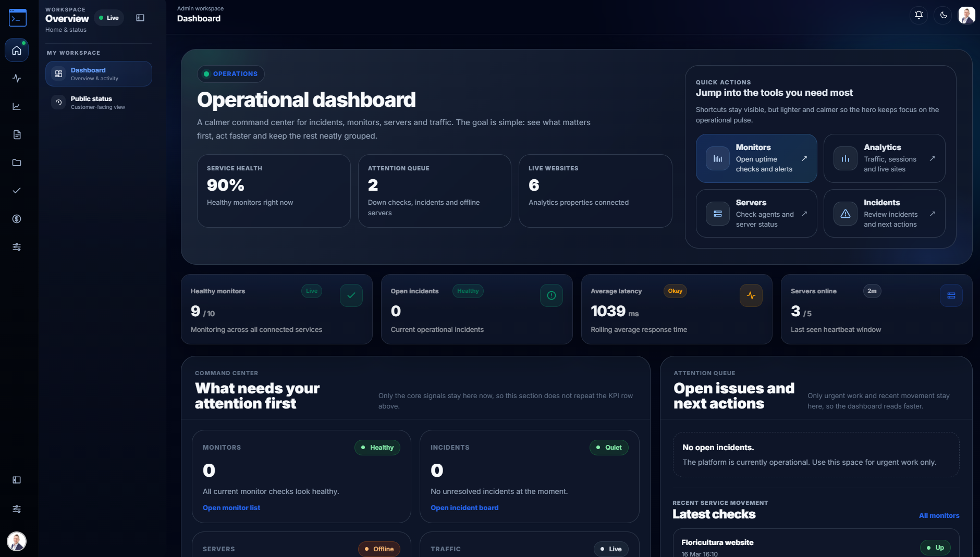The height and width of the screenshot is (557, 980).
Task: Toggle the Live indicator next to Overview
Action: [109, 17]
